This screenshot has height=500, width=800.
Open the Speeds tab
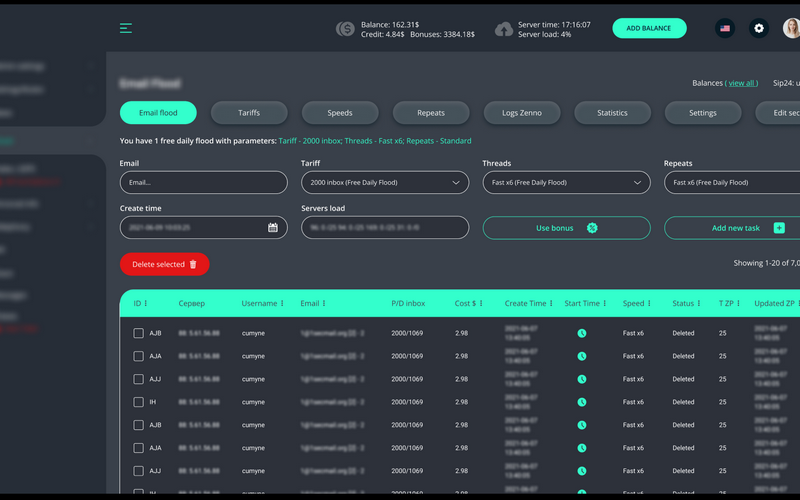coord(340,113)
